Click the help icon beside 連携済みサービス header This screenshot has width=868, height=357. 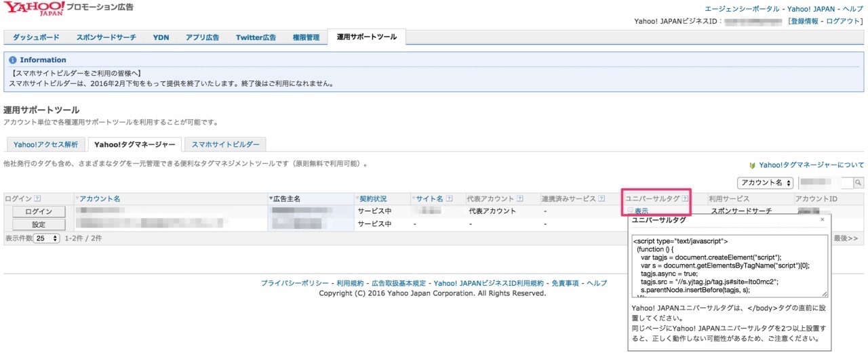coord(601,198)
